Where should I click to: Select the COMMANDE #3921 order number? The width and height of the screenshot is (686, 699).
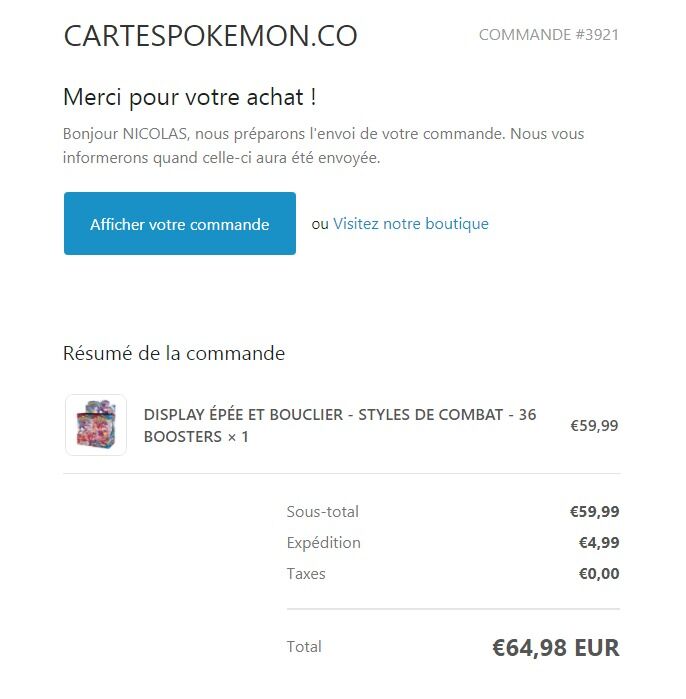[x=549, y=35]
